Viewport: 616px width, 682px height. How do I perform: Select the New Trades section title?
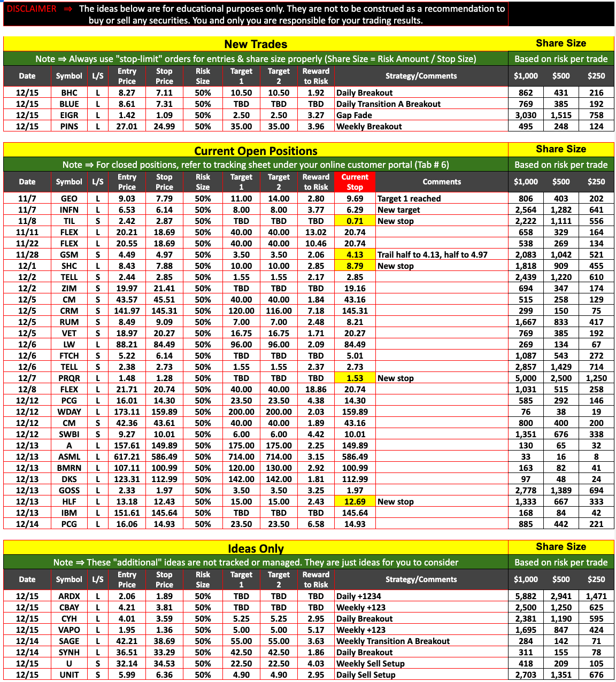coord(256,44)
